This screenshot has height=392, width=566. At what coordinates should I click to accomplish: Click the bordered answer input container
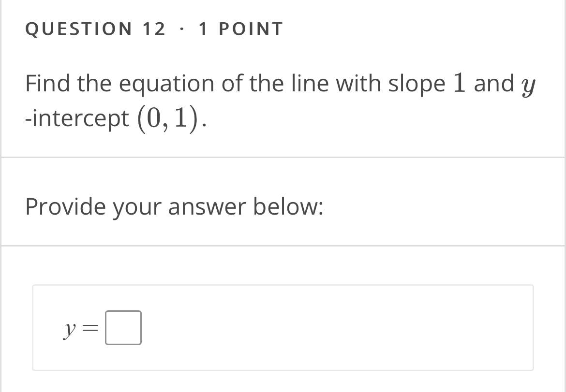tap(283, 328)
